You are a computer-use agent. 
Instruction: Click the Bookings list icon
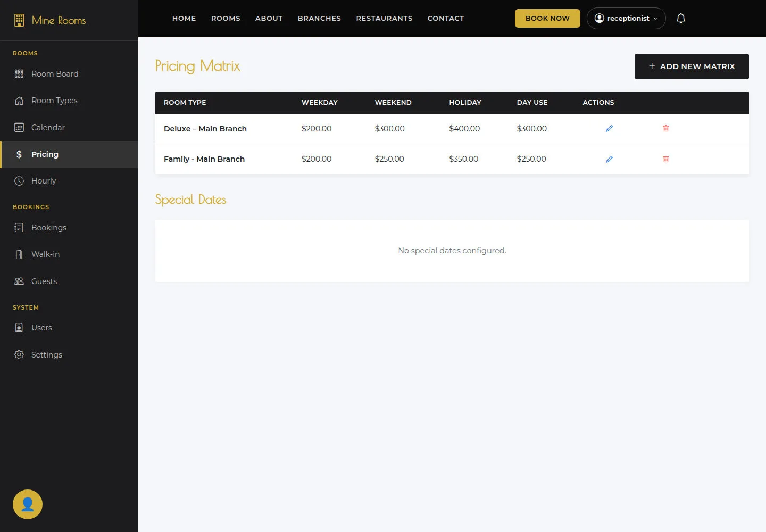pyautogui.click(x=19, y=228)
